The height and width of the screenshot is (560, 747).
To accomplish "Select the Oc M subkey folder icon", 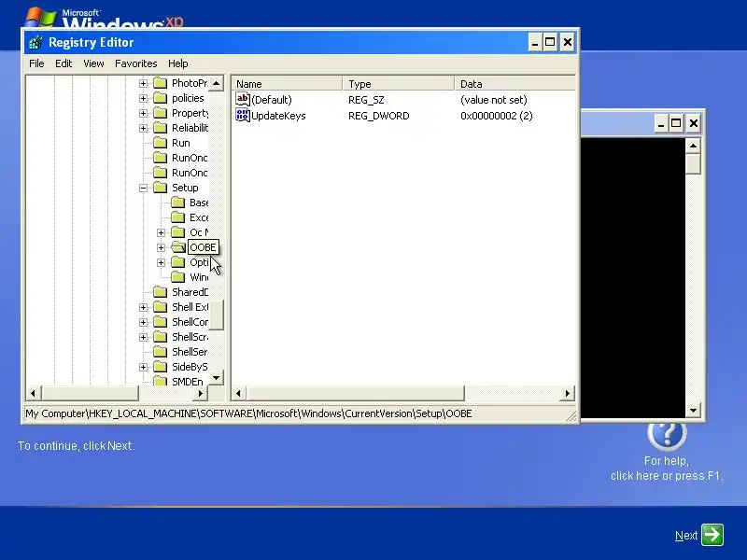I will [x=178, y=232].
